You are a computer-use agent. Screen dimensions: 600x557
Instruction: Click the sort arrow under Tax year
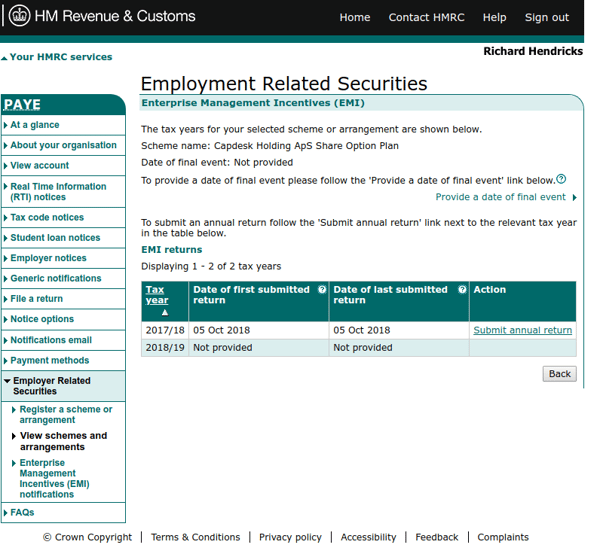(165, 313)
